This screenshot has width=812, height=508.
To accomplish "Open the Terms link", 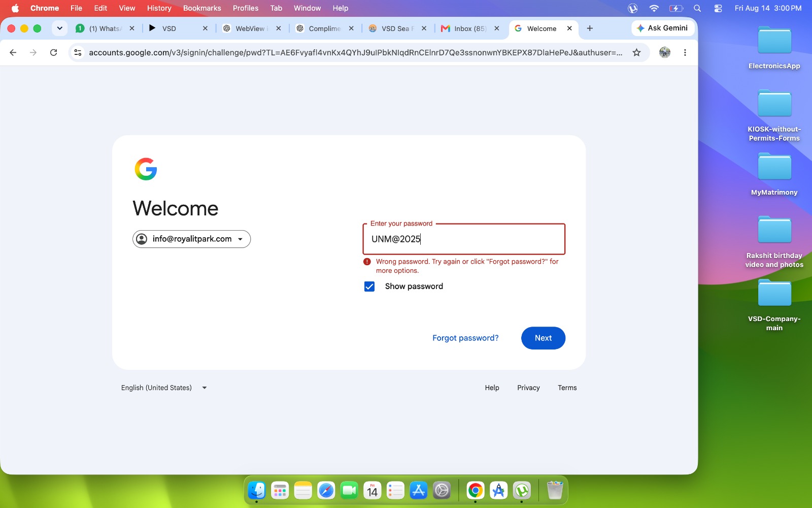I will click(567, 388).
